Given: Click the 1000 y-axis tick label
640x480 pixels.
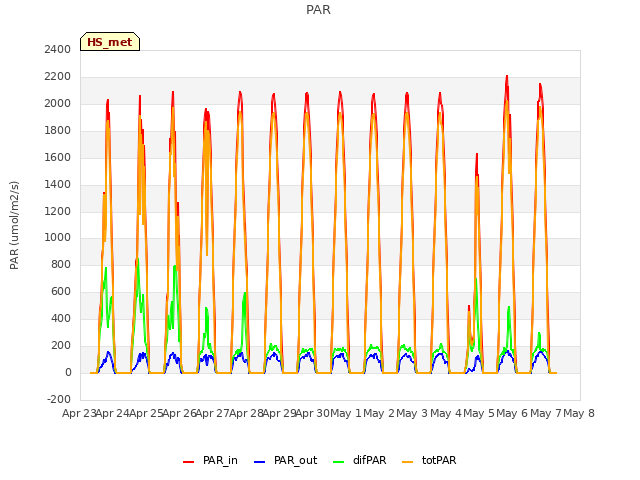Looking at the screenshot, I should point(58,238).
